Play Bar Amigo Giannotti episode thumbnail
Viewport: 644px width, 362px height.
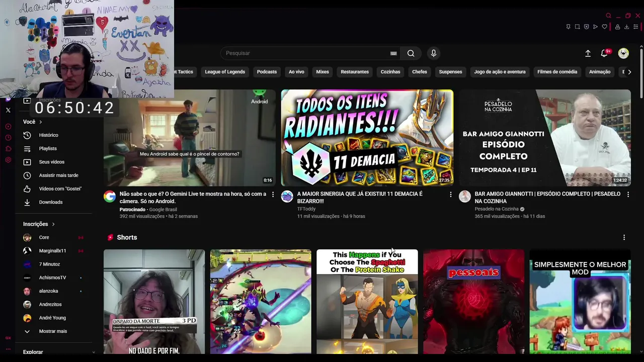coord(545,138)
